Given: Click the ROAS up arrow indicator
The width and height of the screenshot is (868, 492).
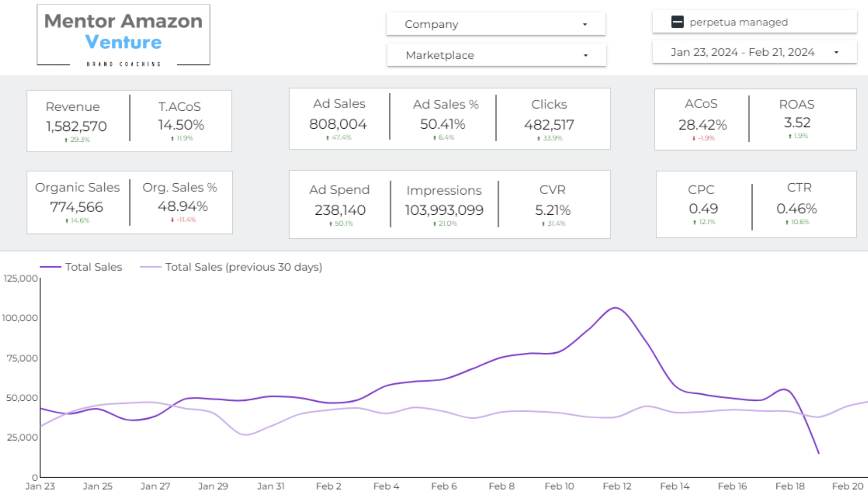Looking at the screenshot, I should 790,136.
